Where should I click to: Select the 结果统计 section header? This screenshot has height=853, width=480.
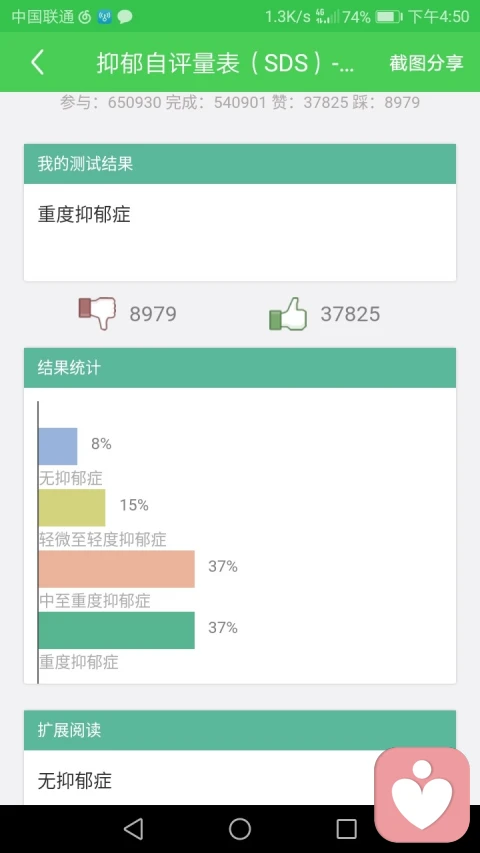coord(240,368)
